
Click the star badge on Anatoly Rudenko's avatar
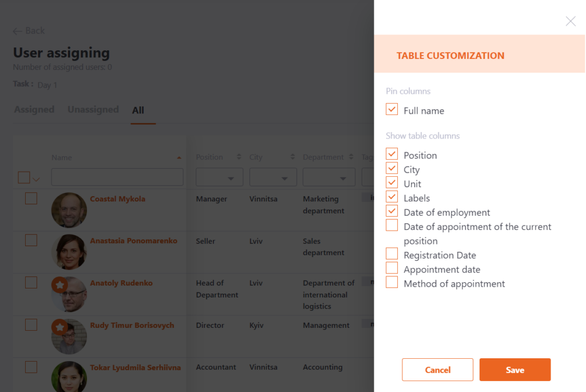click(60, 282)
